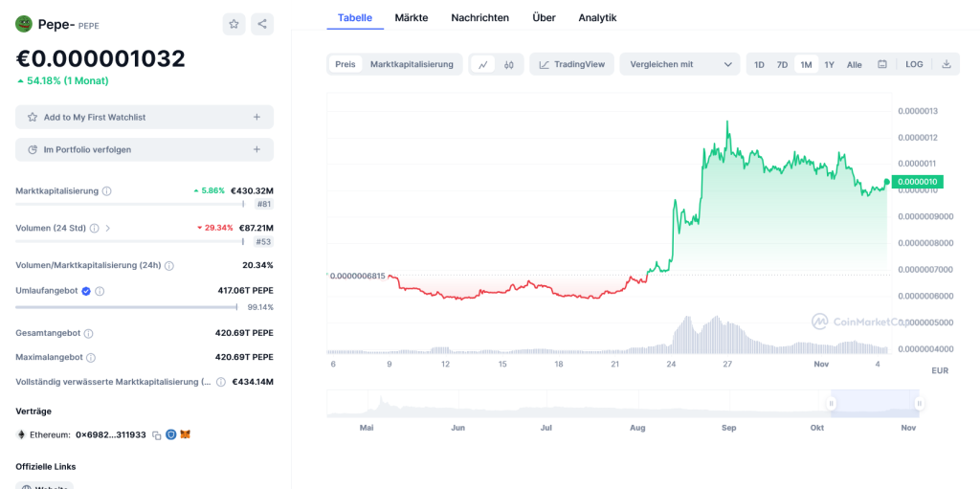Open the info icon beside Gesamtangebot
980x489 pixels.
click(88, 333)
